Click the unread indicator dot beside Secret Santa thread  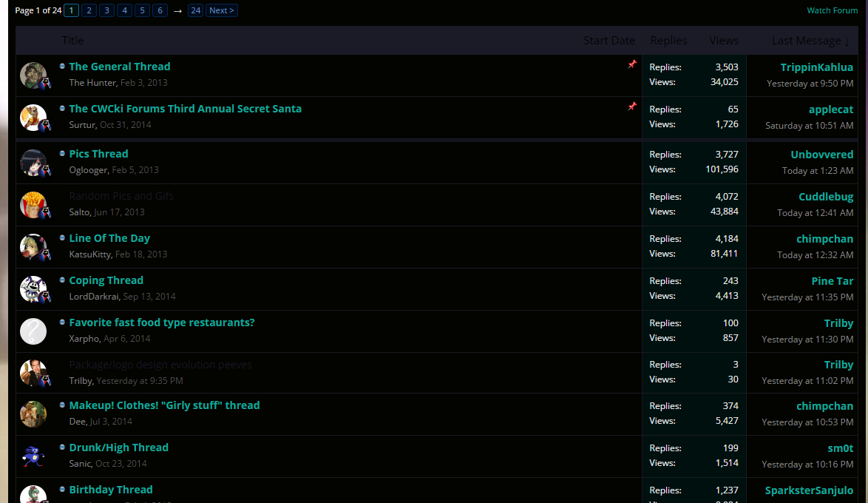62,108
